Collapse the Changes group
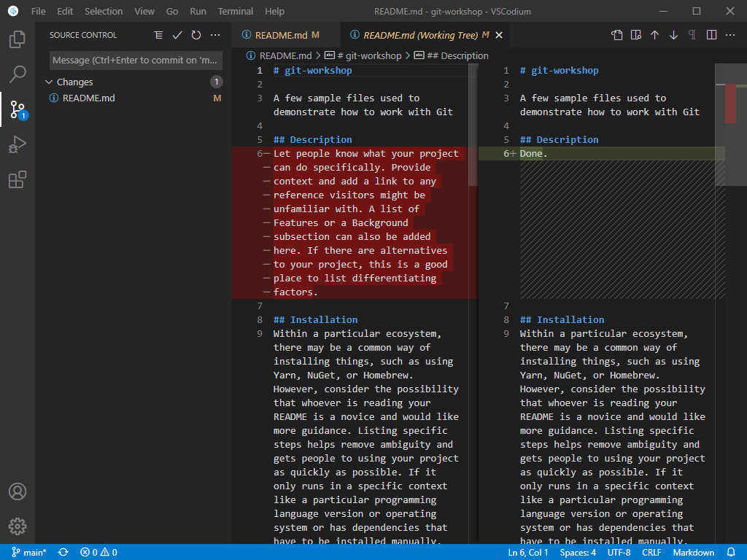This screenshot has height=560, width=747. point(49,82)
